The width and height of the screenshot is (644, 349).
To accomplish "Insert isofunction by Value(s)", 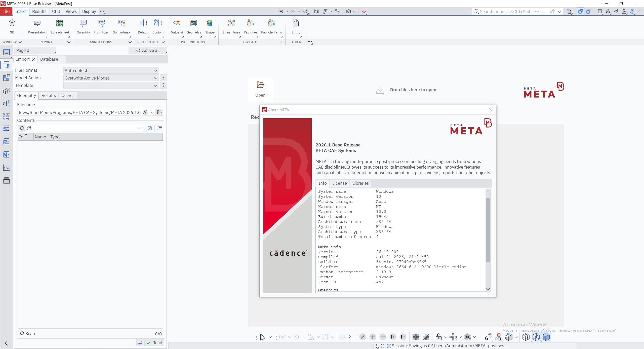I will [177, 26].
